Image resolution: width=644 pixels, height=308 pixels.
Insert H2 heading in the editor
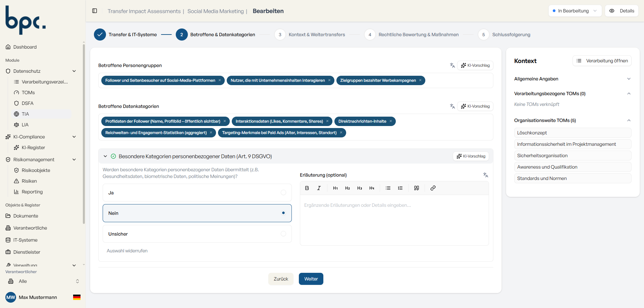[347, 188]
